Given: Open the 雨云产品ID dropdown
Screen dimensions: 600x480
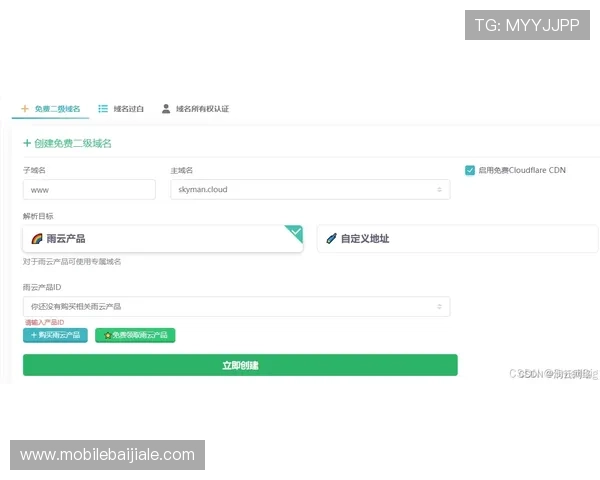Looking at the screenshot, I should (x=236, y=307).
